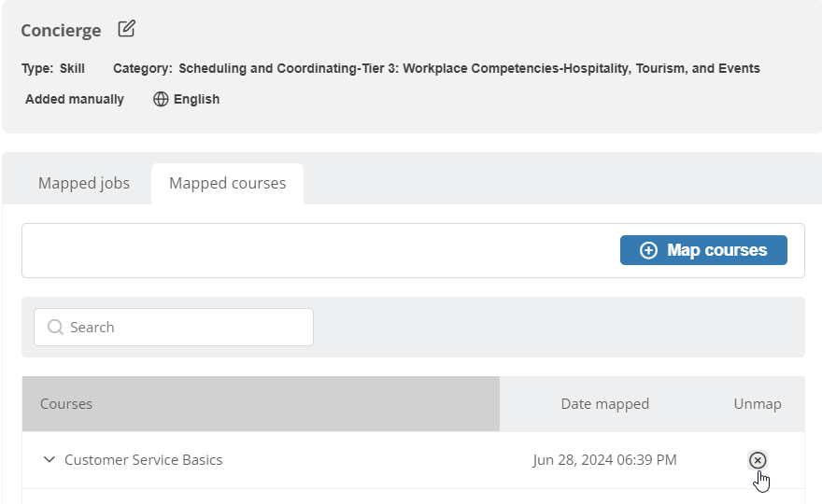Select the Mapped courses tab
This screenshot has width=822, height=504.
[x=228, y=183]
